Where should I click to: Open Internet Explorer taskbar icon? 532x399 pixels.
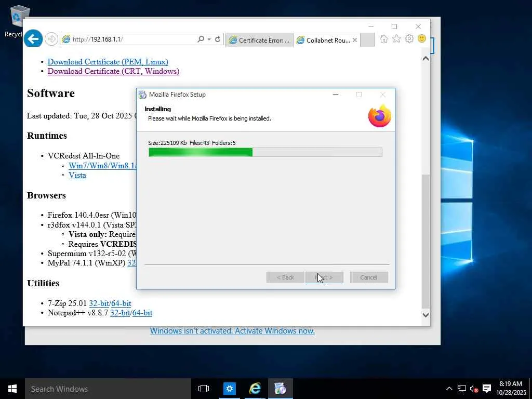coord(255,389)
